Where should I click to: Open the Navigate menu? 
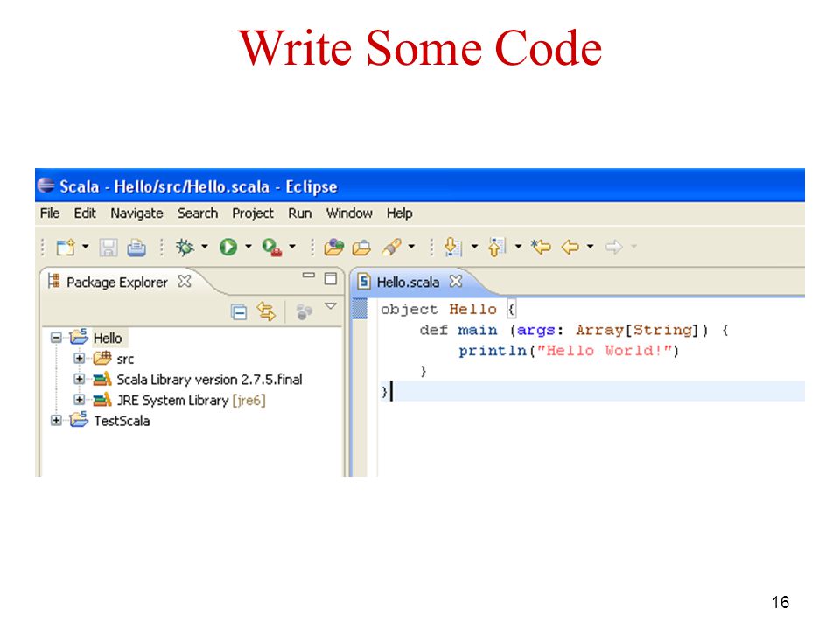[136, 213]
